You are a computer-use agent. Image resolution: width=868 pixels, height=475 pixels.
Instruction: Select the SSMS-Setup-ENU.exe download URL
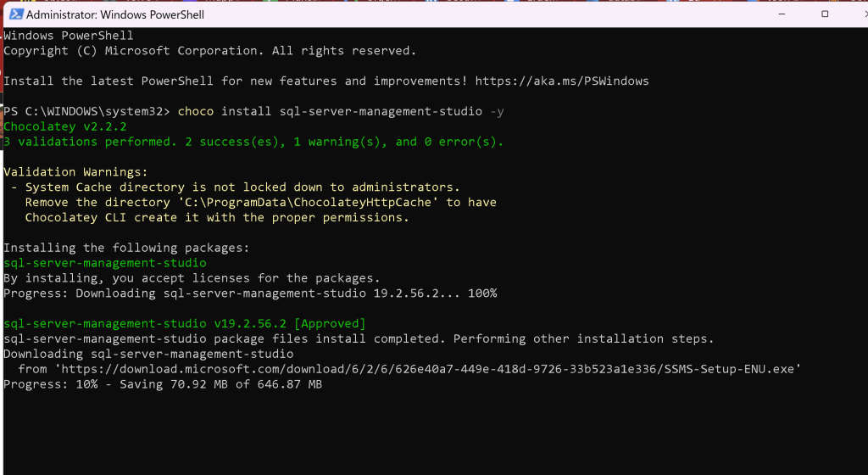tap(427, 369)
